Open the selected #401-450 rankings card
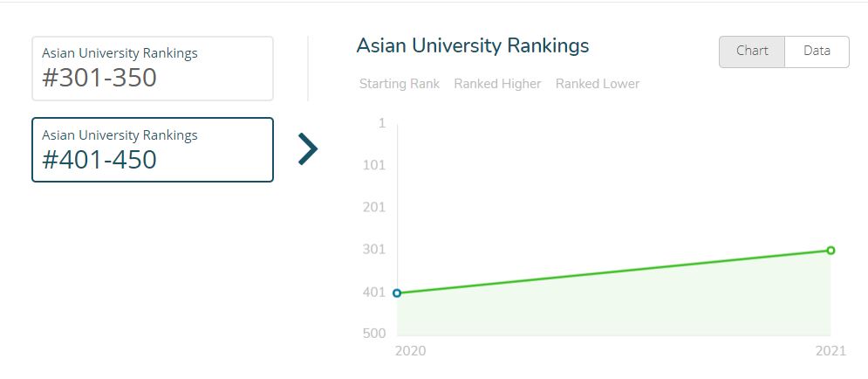This screenshot has width=868, height=379. pos(153,149)
